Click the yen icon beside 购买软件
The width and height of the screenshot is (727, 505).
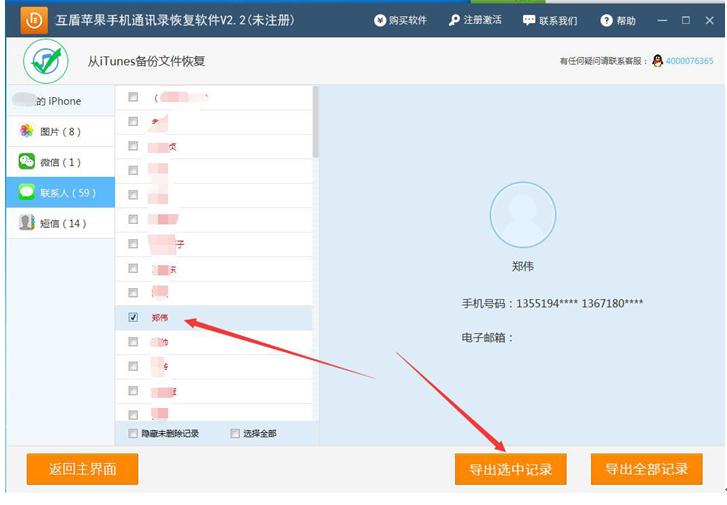pos(380,20)
